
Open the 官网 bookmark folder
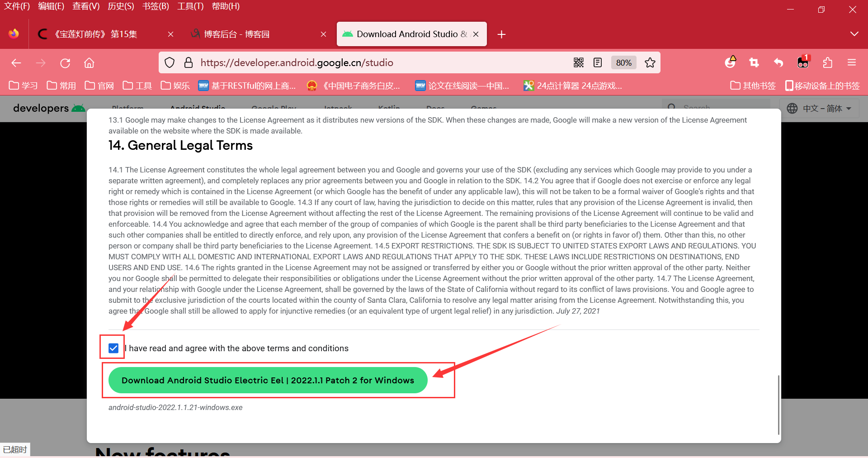(99, 86)
